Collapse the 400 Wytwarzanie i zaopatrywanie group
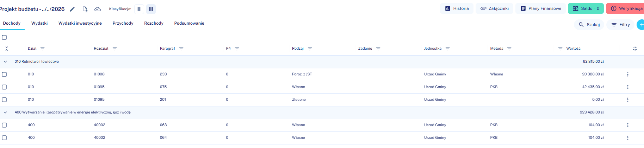This screenshot has height=148, width=644. 5,112
